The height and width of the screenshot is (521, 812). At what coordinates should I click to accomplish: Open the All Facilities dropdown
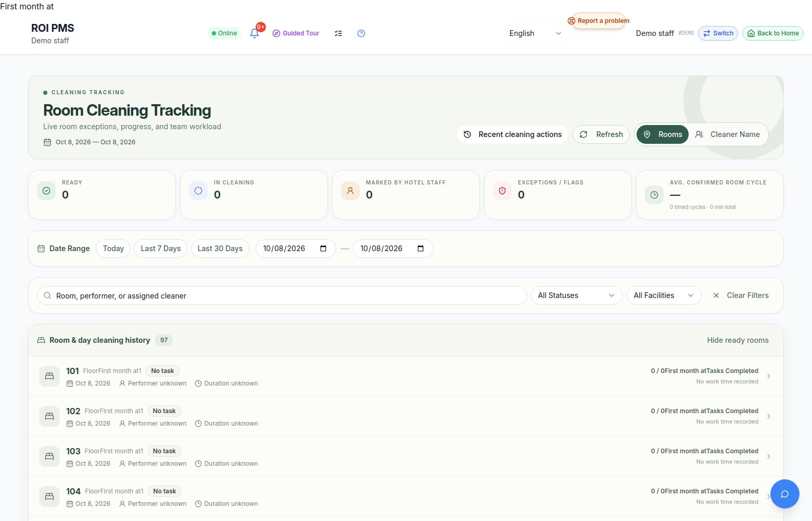(x=664, y=295)
